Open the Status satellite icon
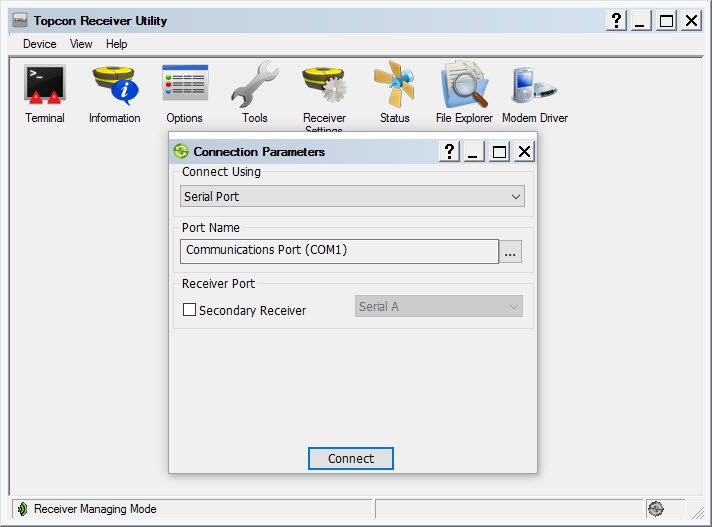Image resolution: width=712 pixels, height=527 pixels. pos(394,84)
